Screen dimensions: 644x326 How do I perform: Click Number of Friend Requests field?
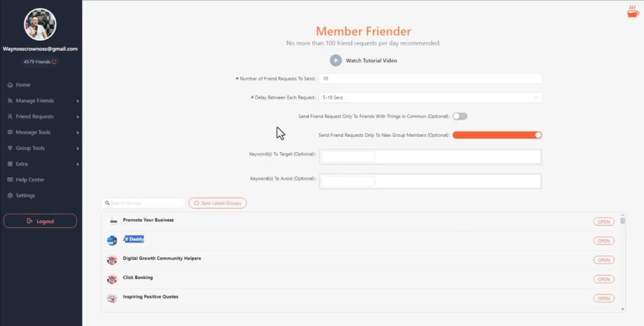pyautogui.click(x=430, y=79)
